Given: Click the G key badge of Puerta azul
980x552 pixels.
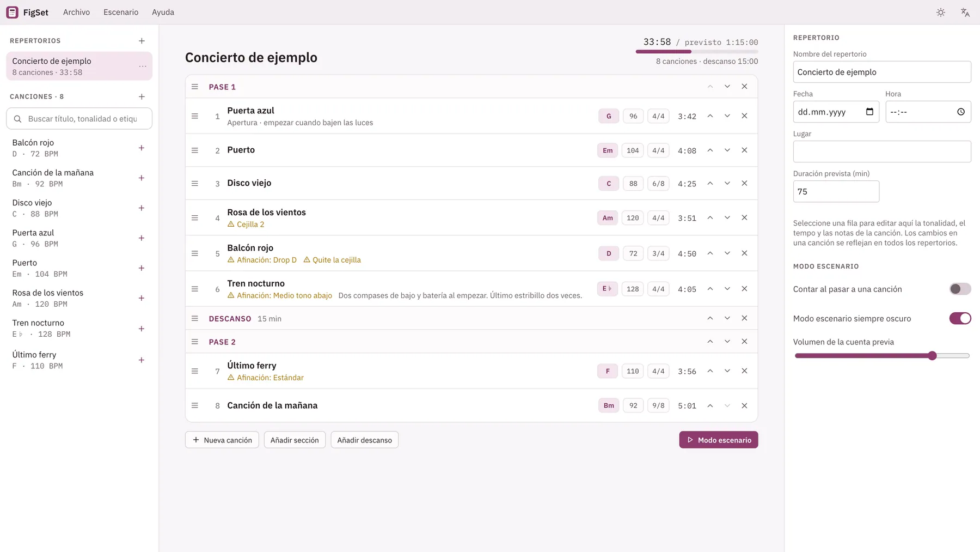Looking at the screenshot, I should coord(609,116).
